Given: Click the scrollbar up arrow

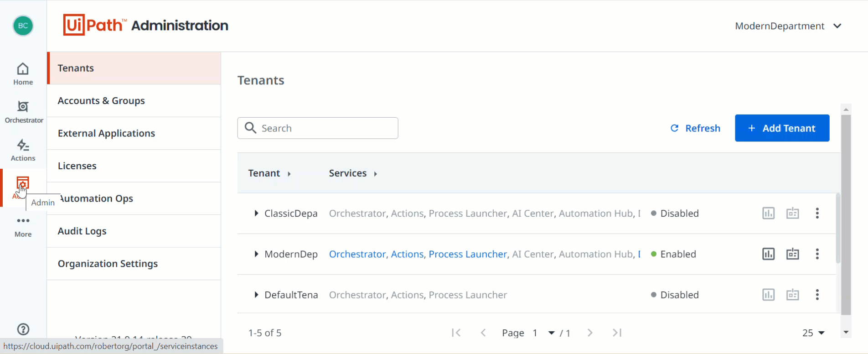Looking at the screenshot, I should 846,109.
